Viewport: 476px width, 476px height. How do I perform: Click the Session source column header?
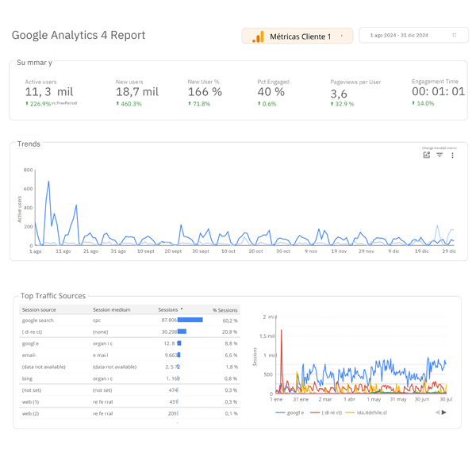(x=39, y=309)
